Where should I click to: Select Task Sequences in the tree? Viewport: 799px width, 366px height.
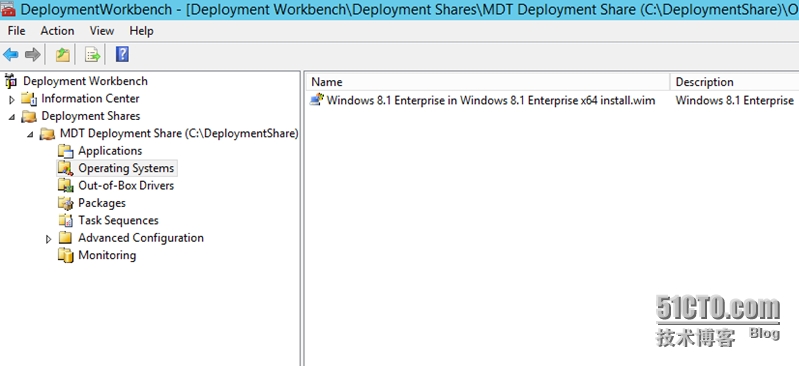click(118, 221)
